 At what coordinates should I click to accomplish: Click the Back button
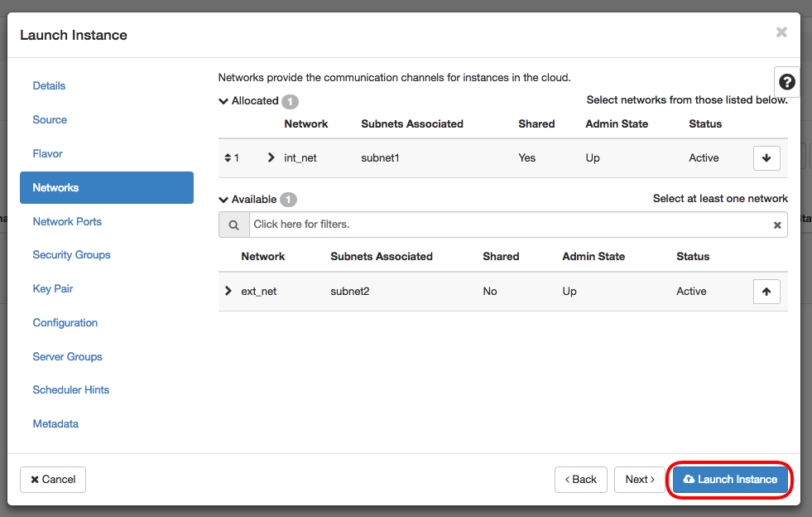pos(580,480)
